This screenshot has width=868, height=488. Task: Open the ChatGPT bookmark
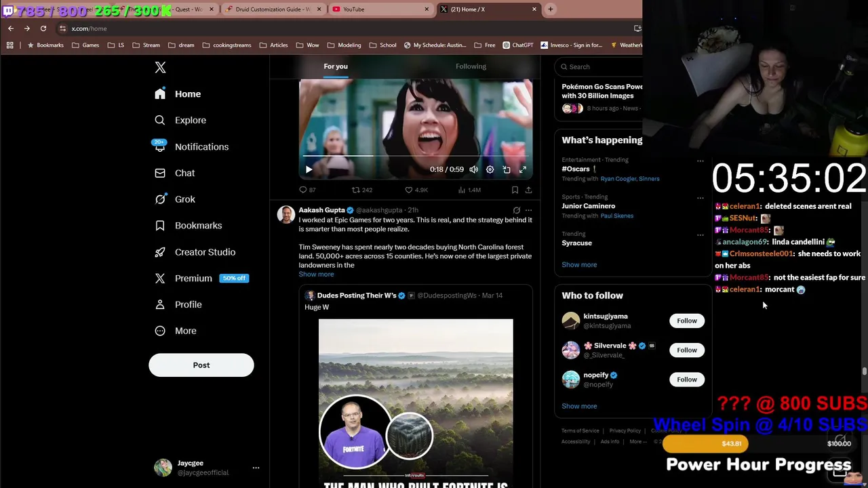518,45
